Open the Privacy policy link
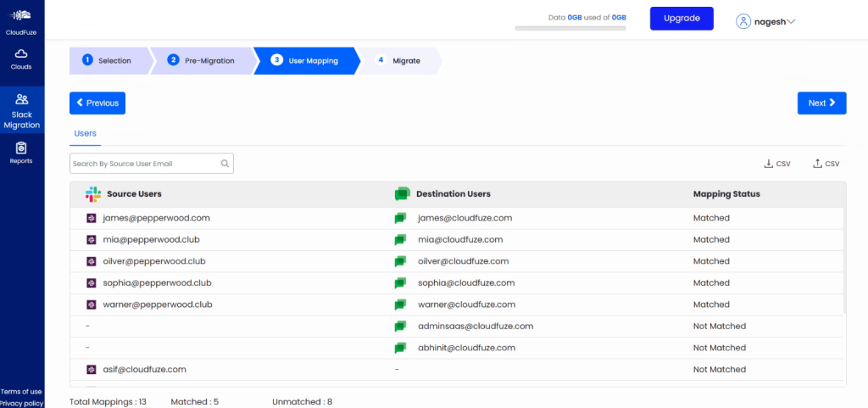 21,403
